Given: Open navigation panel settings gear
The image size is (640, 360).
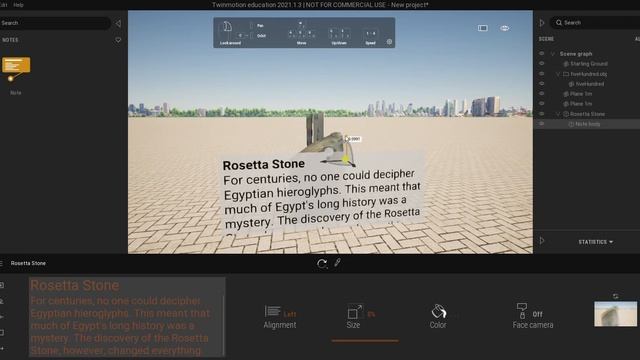Looking at the screenshot, I should tap(389, 42).
